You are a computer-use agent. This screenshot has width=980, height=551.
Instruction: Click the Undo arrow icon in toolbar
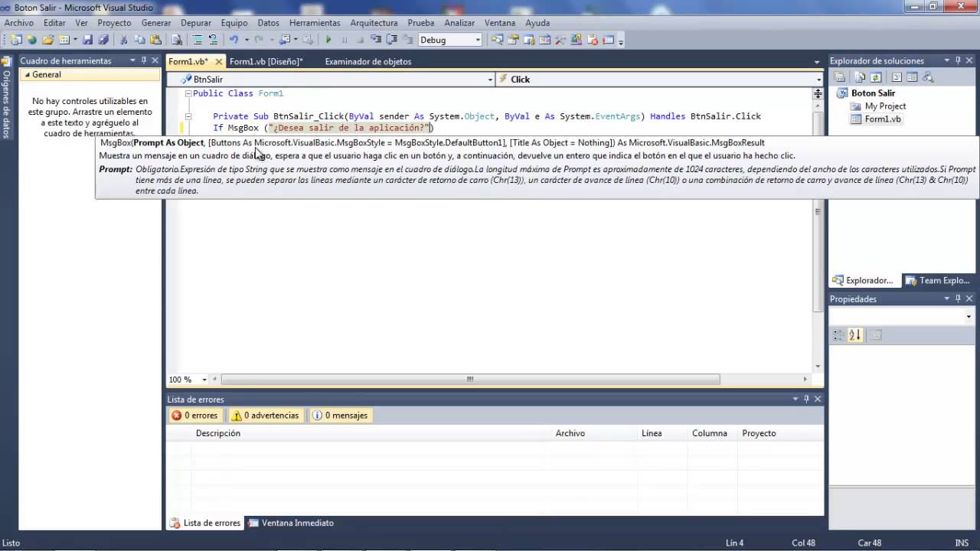pos(234,40)
